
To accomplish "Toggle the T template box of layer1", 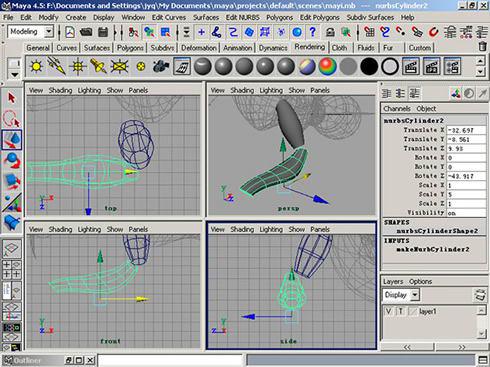I will click(401, 311).
